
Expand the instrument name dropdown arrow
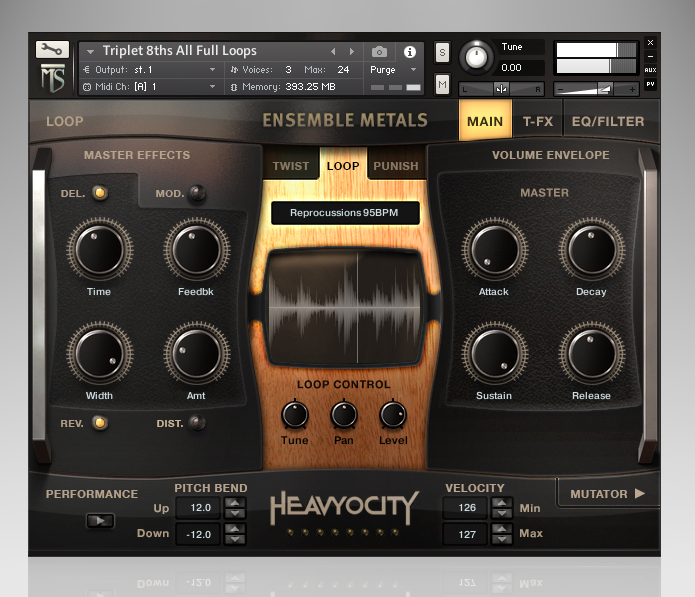coord(90,52)
